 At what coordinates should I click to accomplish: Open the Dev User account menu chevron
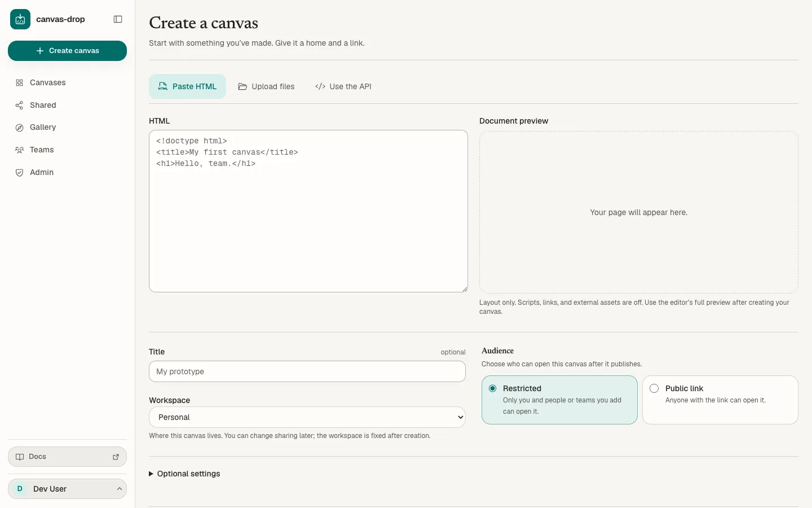[120, 489]
